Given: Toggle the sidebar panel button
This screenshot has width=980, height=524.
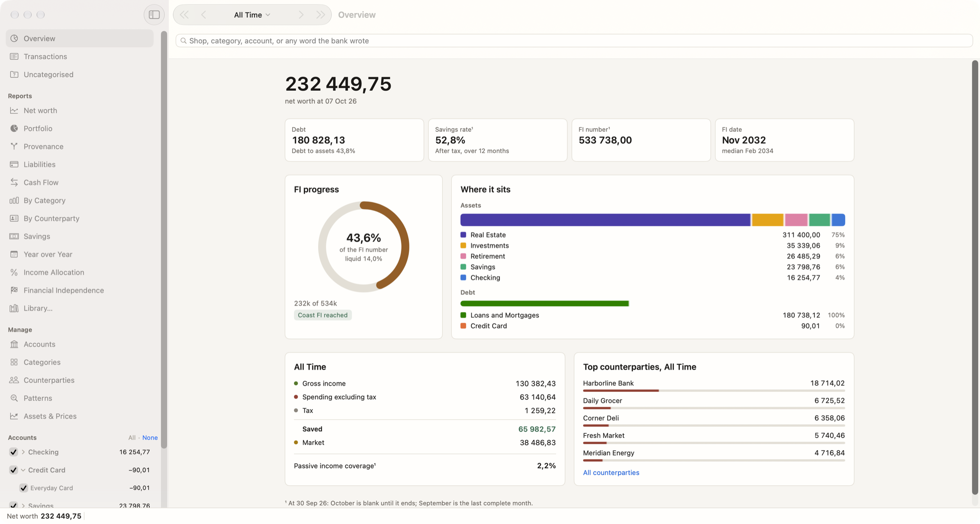Looking at the screenshot, I should (154, 15).
